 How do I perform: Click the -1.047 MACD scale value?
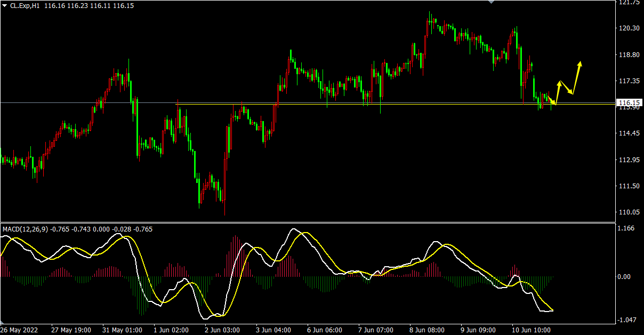(x=627, y=320)
